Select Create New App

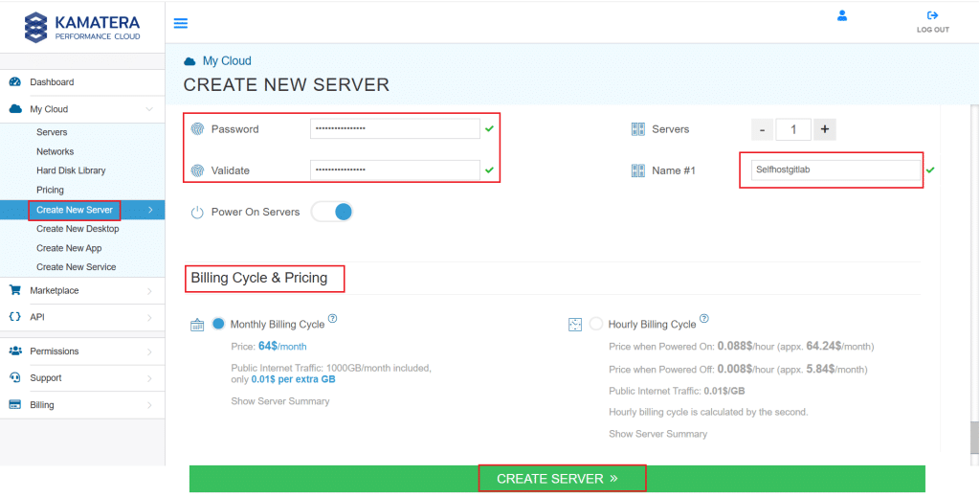pyautogui.click(x=69, y=248)
